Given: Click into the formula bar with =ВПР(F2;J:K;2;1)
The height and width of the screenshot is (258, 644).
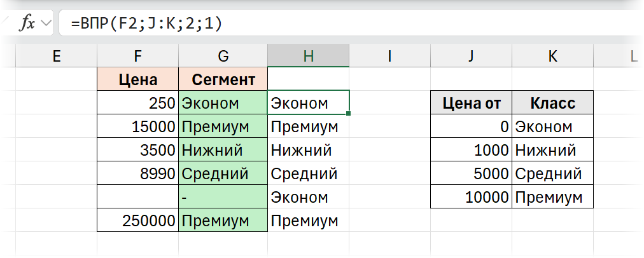Looking at the screenshot, I should [351, 23].
